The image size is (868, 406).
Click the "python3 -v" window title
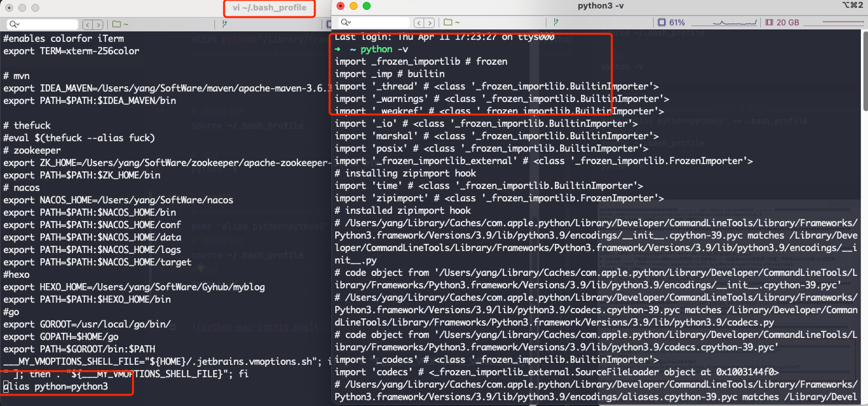(x=601, y=7)
